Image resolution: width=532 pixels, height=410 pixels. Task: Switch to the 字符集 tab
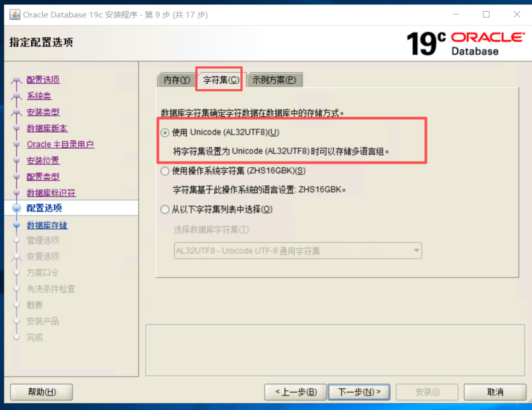point(221,80)
